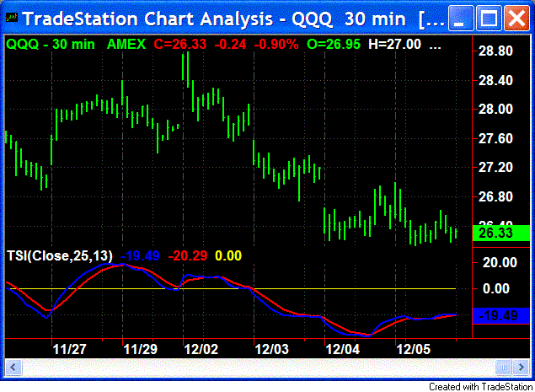Click the green 26.33 last price marker
The image size is (535, 392).
[501, 234]
